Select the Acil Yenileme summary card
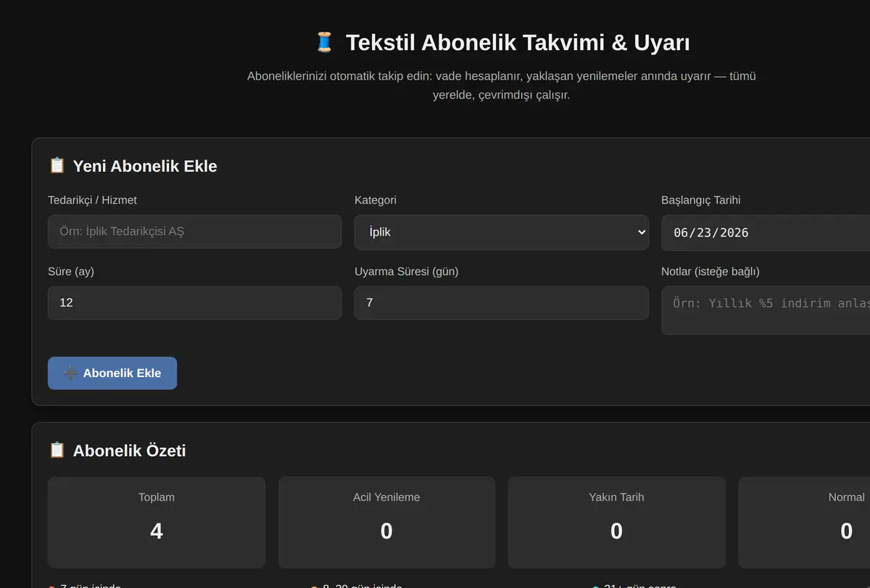Image resolution: width=870 pixels, height=588 pixels. 386,522
